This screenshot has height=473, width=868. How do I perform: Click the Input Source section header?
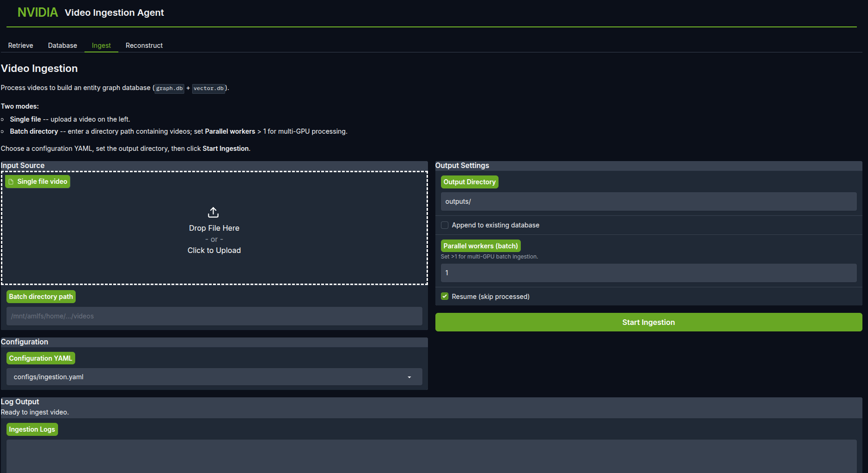point(23,166)
